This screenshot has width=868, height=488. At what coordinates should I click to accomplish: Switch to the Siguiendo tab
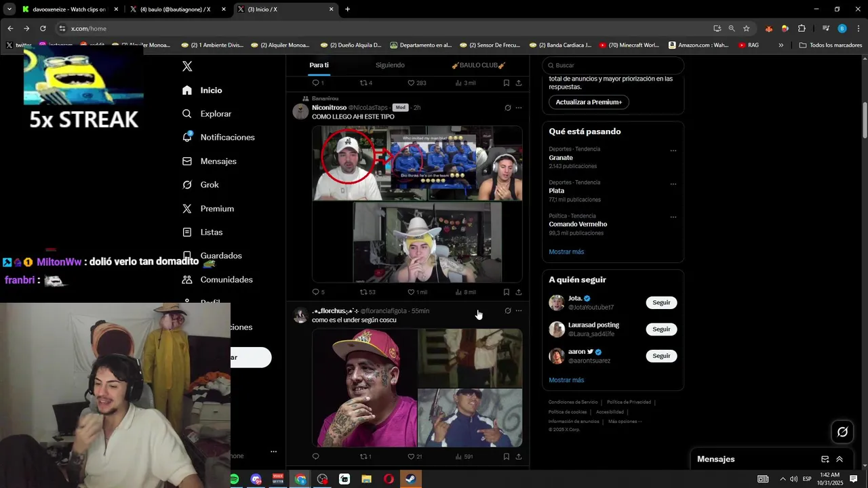click(390, 65)
